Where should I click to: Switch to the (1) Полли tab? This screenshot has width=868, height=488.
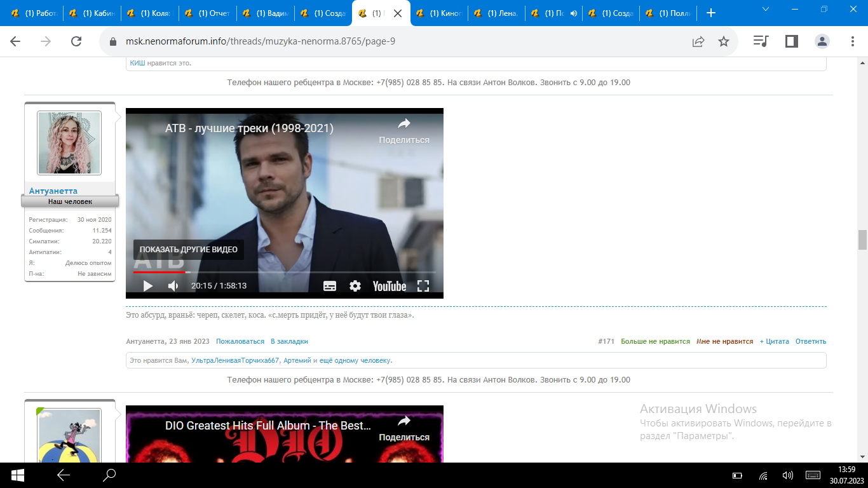pyautogui.click(x=669, y=13)
